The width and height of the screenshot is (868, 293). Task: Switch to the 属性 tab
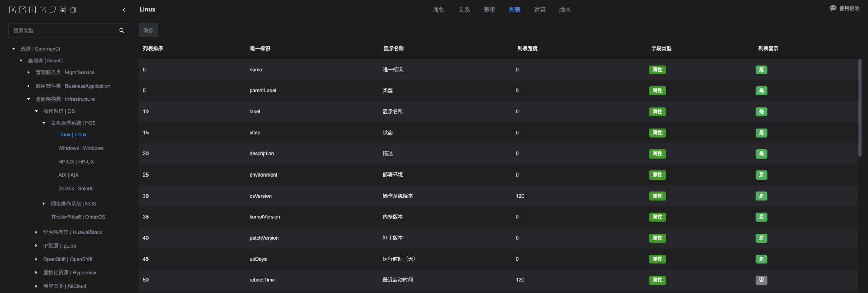(x=439, y=10)
